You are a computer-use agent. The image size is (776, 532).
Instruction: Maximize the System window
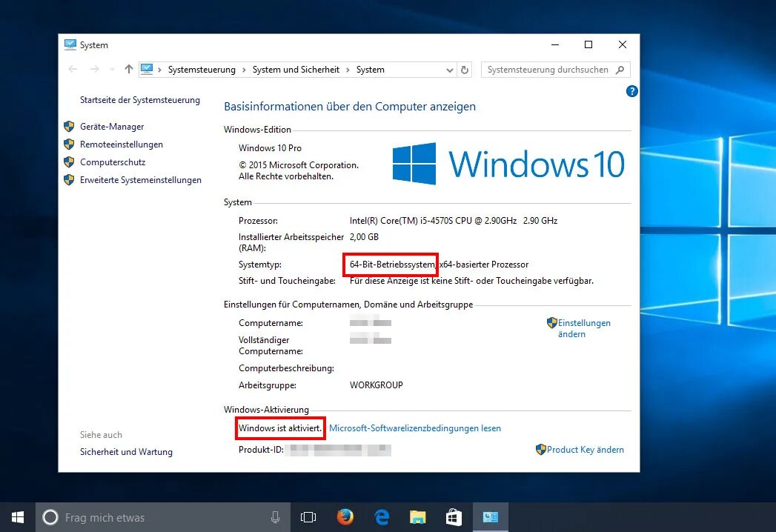(x=588, y=44)
